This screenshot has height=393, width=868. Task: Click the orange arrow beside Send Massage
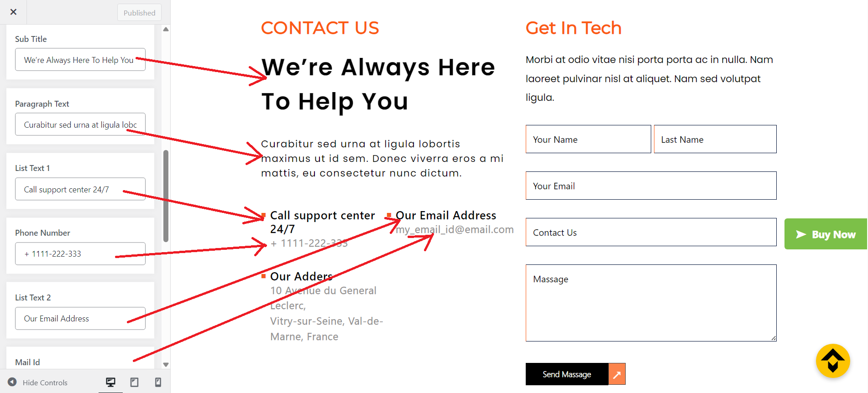tap(617, 374)
